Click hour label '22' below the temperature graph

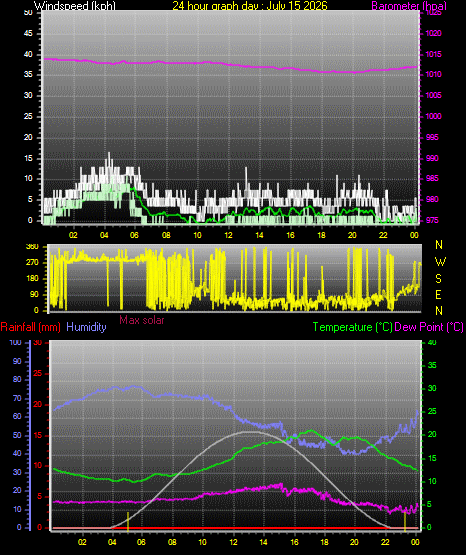(x=385, y=542)
